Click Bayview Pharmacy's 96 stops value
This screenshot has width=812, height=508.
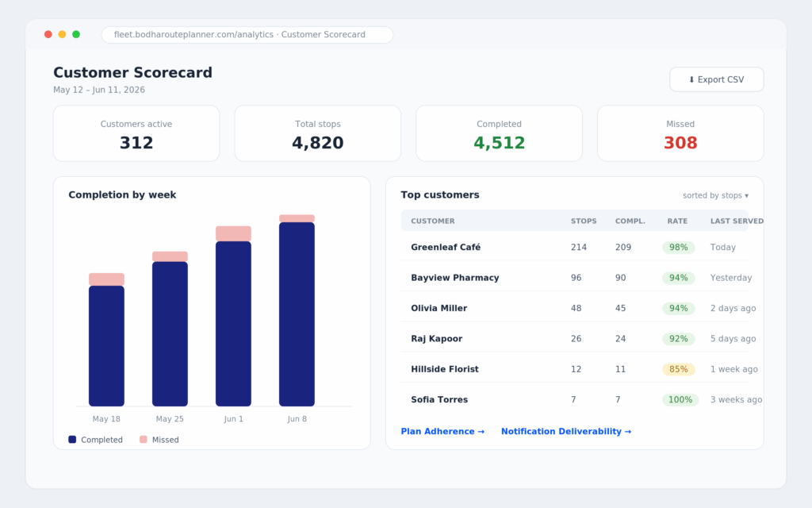tap(576, 278)
